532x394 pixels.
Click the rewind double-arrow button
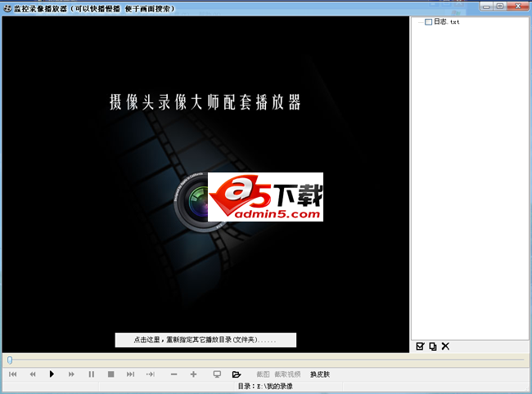coord(33,374)
